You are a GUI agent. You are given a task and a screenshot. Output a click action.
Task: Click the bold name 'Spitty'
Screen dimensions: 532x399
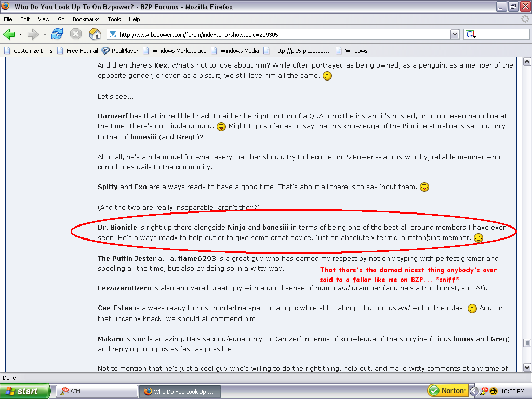(108, 187)
